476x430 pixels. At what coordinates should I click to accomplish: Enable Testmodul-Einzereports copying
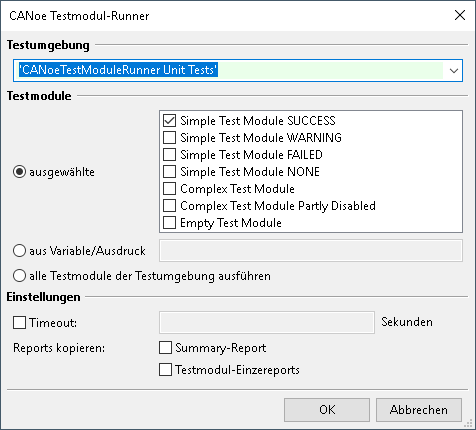click(165, 369)
